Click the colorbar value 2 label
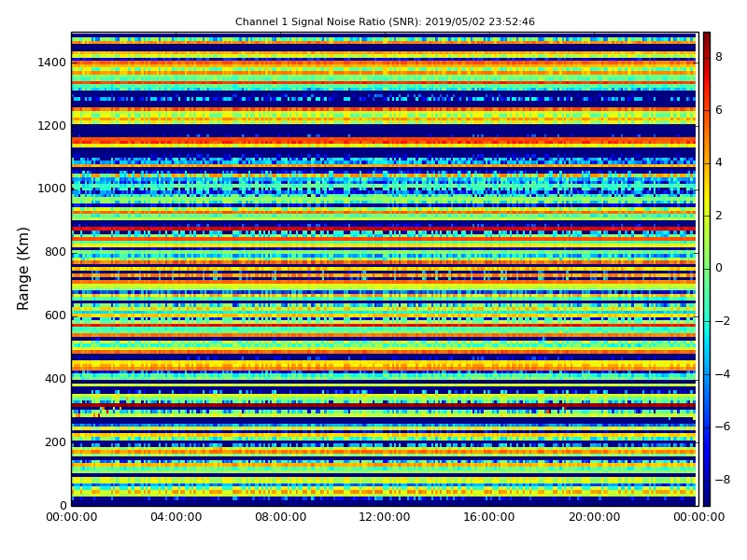Screen dimensions: 747x560 (x=719, y=216)
